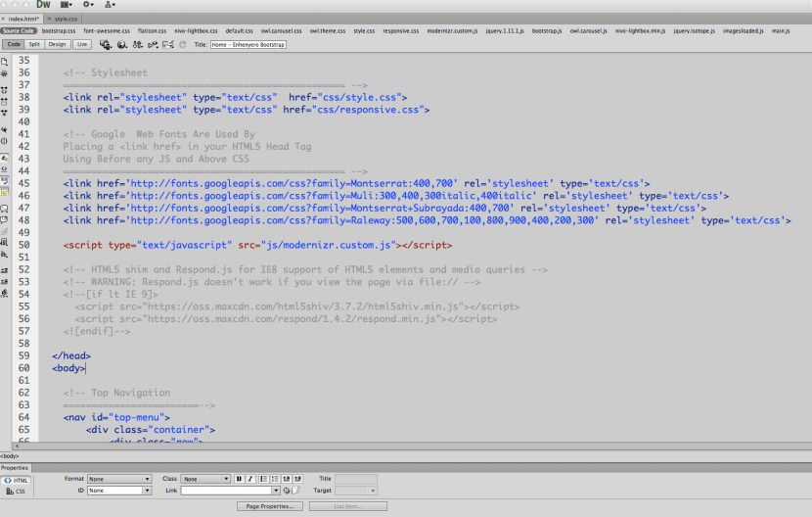Open the Properties panel tab
The height and width of the screenshot is (517, 812).
point(15,468)
